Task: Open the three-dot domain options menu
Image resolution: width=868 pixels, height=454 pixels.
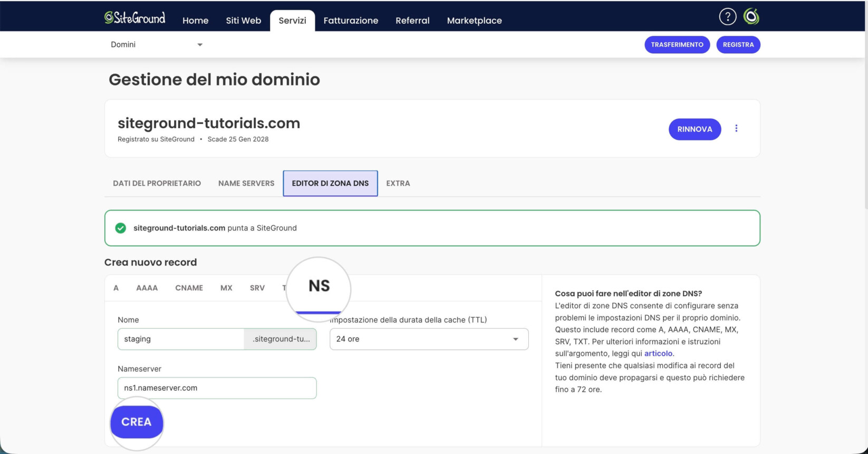Action: [736, 128]
